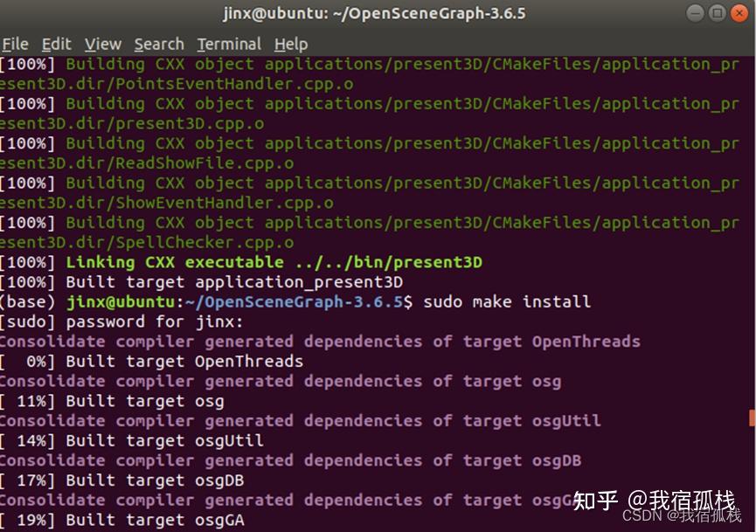Minimize the terminal window
The image size is (756, 532).
[x=695, y=13]
